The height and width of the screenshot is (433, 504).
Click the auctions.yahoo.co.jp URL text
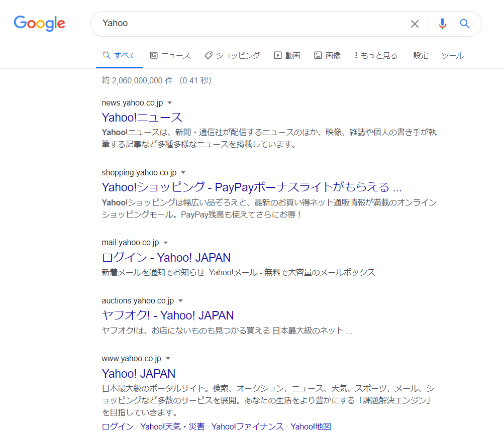138,301
